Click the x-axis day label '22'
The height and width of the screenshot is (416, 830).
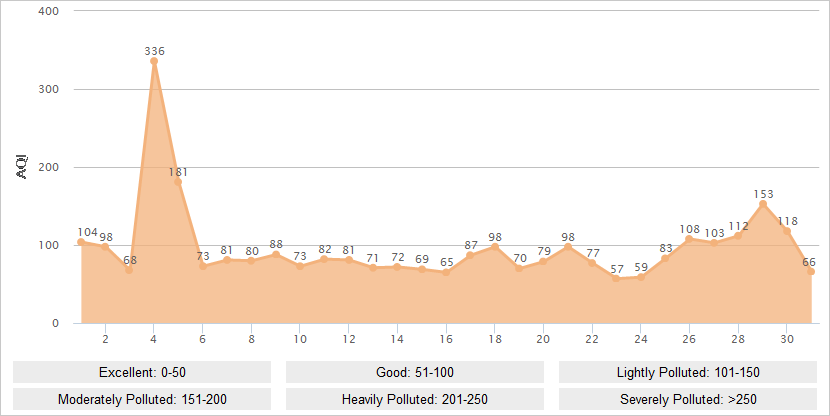pyautogui.click(x=592, y=339)
